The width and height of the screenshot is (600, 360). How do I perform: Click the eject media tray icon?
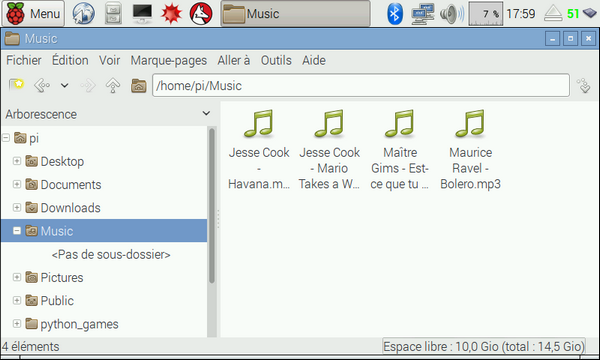(x=553, y=14)
